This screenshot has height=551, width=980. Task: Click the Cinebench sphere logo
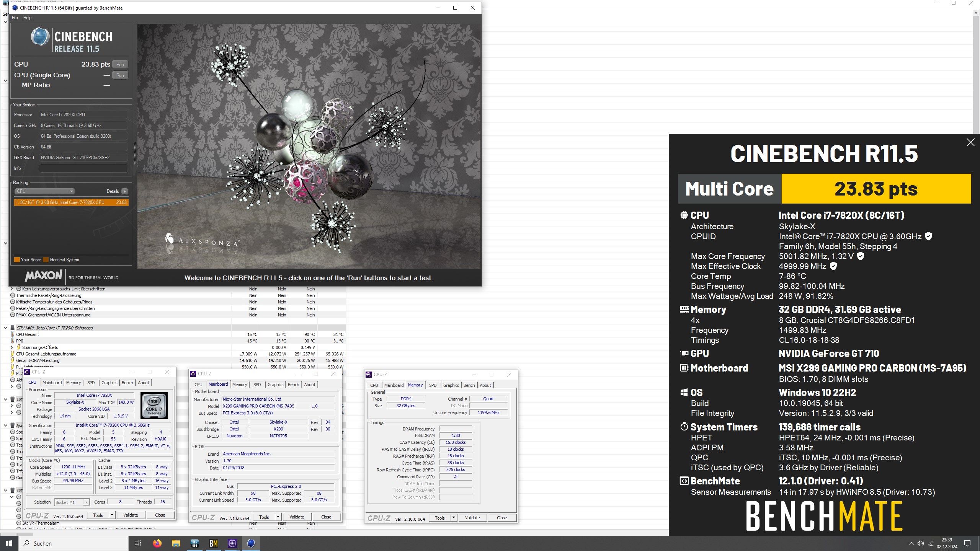tap(40, 37)
